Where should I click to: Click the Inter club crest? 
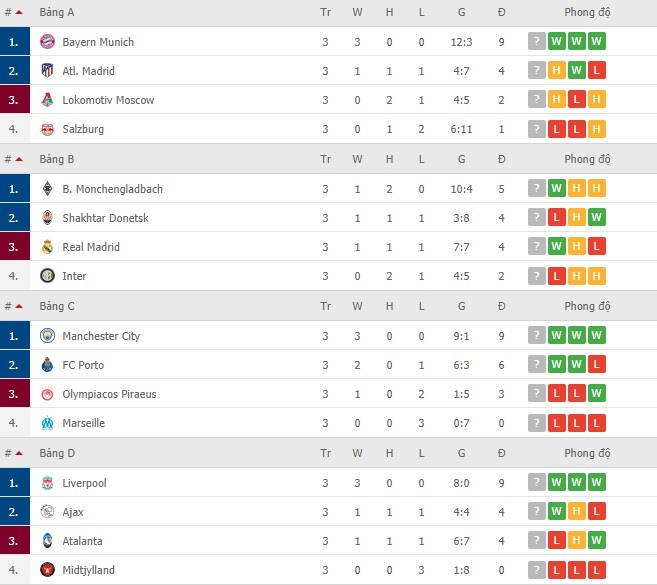(47, 276)
